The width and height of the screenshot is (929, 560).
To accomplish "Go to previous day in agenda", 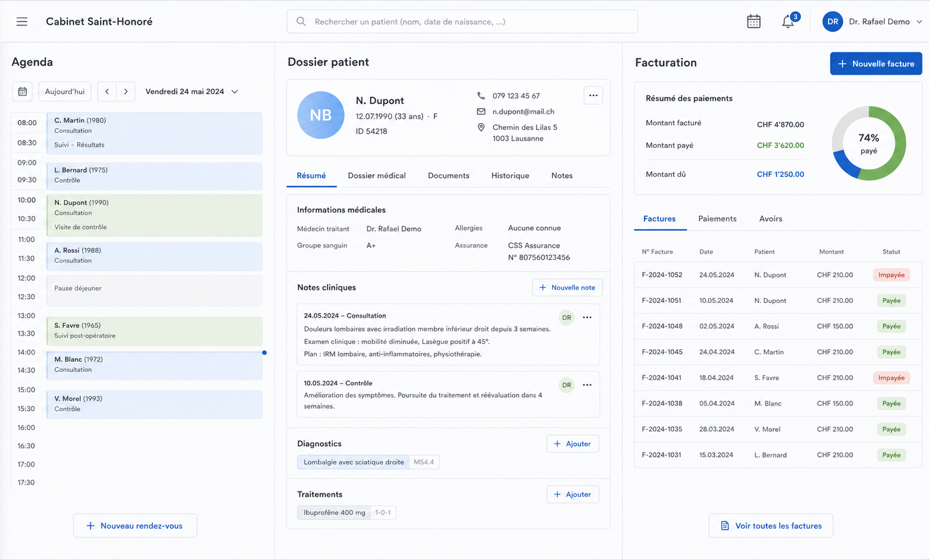I will tap(107, 92).
